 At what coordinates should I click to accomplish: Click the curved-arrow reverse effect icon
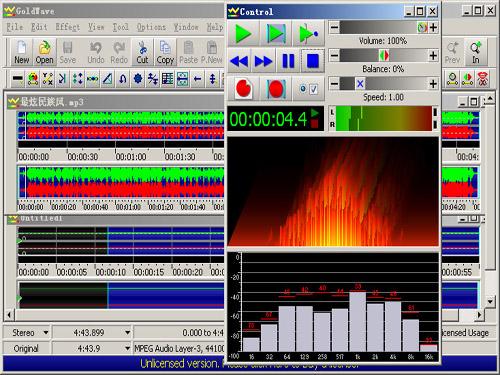(123, 79)
